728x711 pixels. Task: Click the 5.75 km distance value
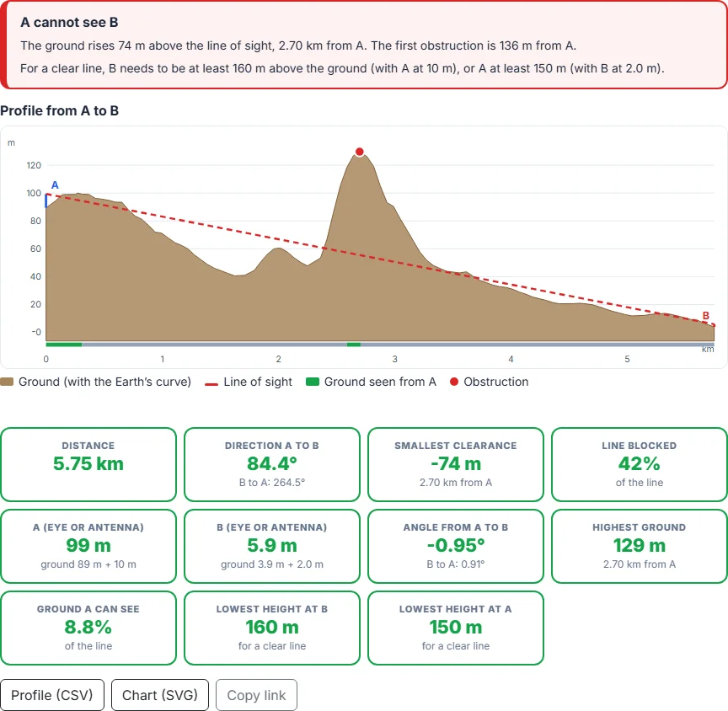pyautogui.click(x=88, y=463)
